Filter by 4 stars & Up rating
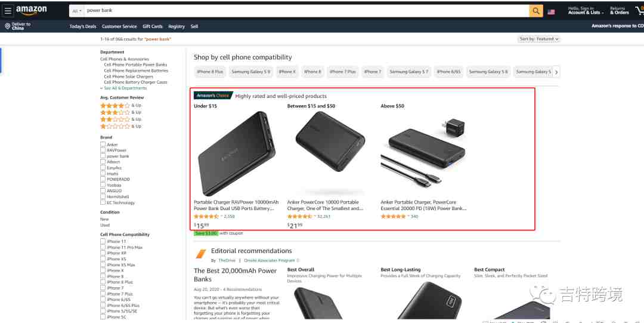 (120, 106)
